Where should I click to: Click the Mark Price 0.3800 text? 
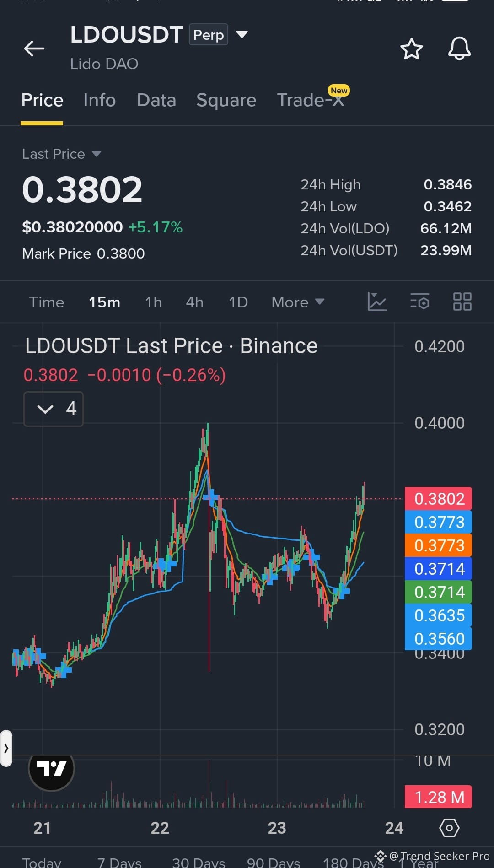(83, 253)
